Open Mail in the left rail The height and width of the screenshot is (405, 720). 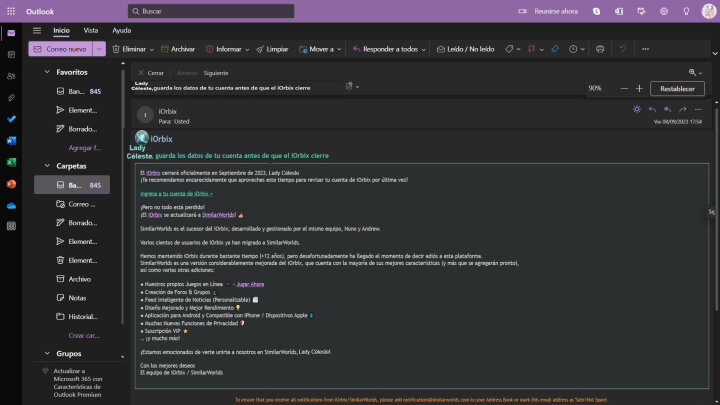coord(11,33)
